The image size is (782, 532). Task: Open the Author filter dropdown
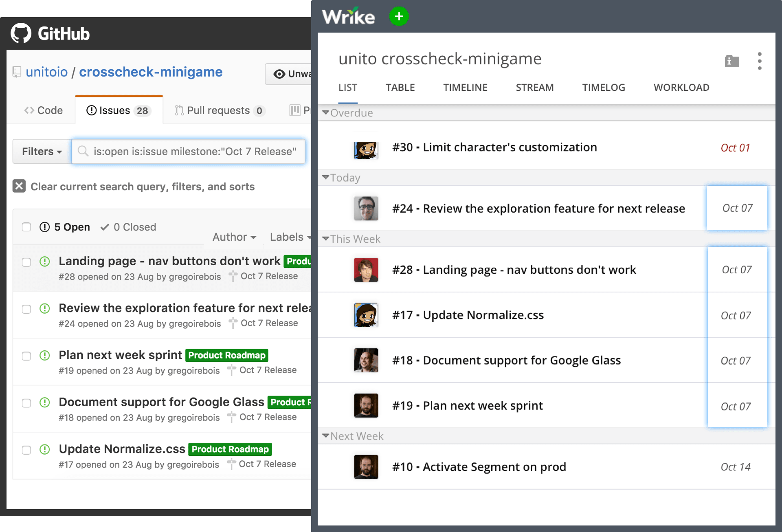pyautogui.click(x=234, y=237)
